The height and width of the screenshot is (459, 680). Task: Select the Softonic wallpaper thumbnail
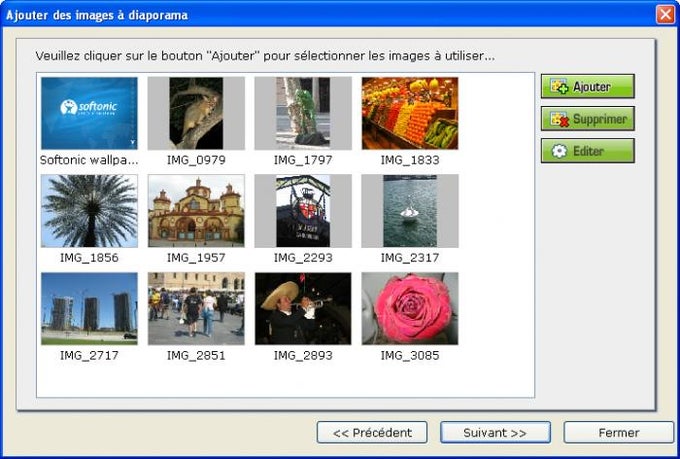(89, 113)
